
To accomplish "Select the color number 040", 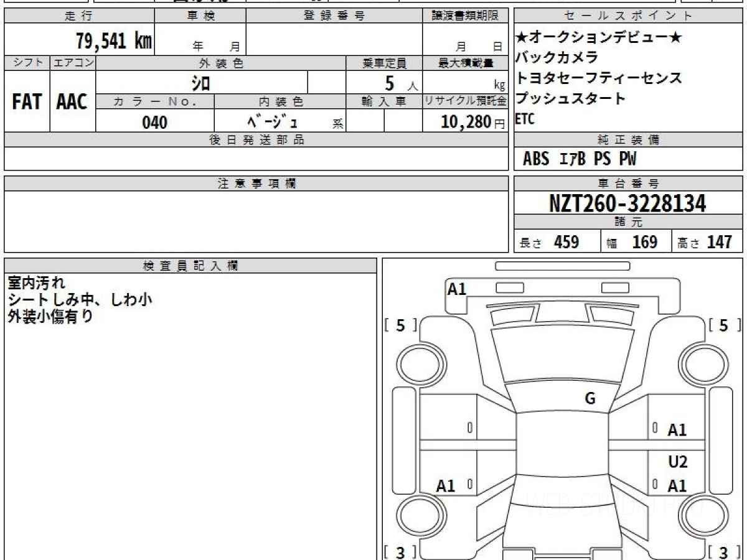I will 155,123.
